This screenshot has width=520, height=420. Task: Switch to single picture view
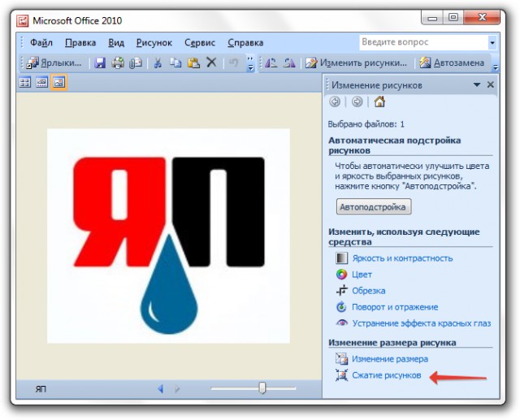58,82
